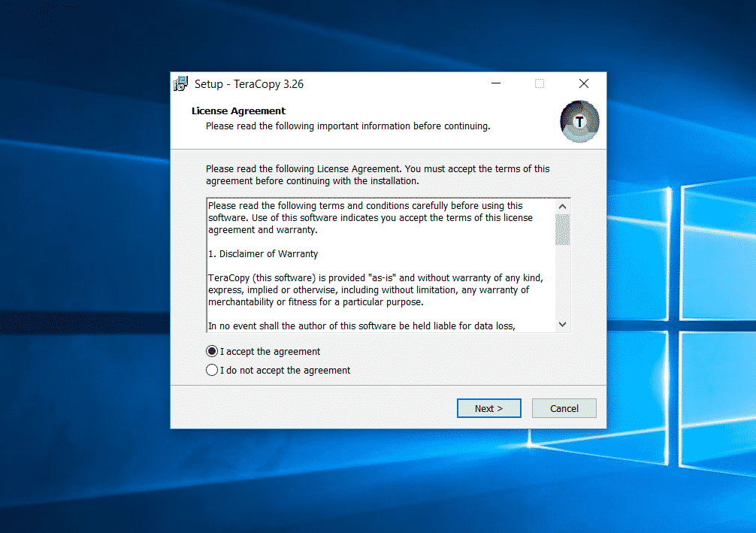This screenshot has height=533, width=756.
Task: Click the "1. Disclaimer of Warranty" line
Action: [x=262, y=254]
